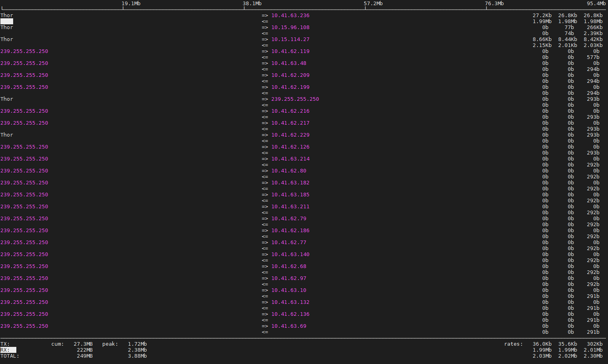Image resolution: width=608 pixels, height=364 pixels.
Task: Select destination host 10.41.63.236
Action: pyautogui.click(x=290, y=16)
